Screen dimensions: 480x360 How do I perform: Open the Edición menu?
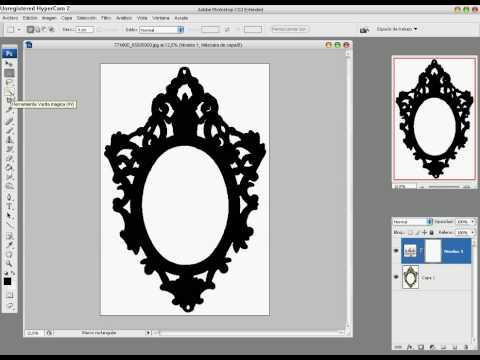tap(30, 18)
